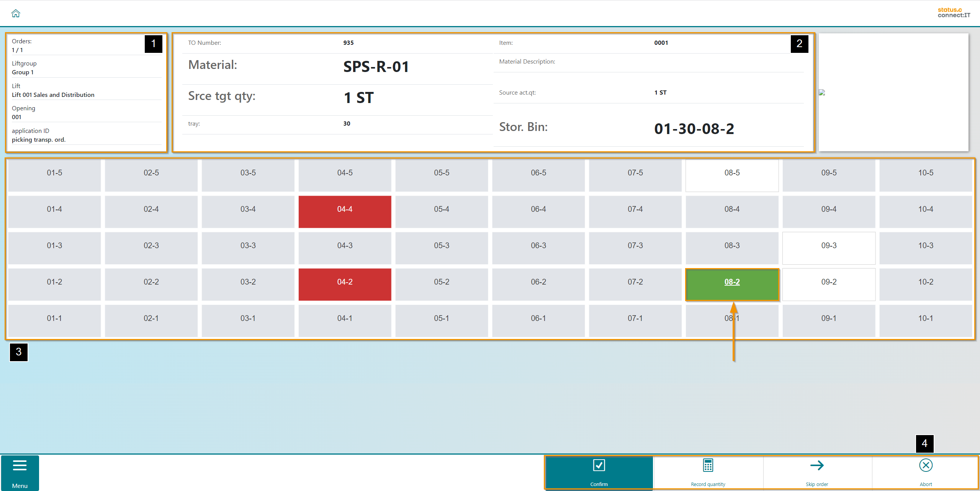Click the material number SPS-R-01

pos(376,67)
